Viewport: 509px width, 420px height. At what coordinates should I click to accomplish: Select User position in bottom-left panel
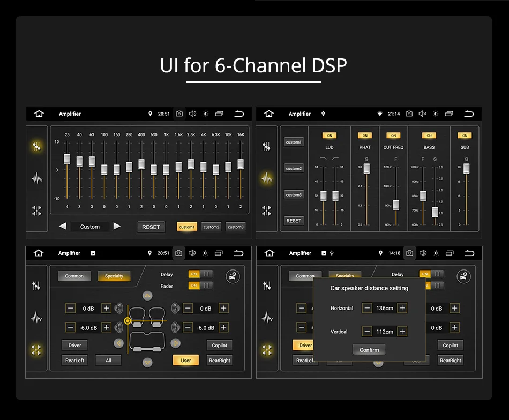point(186,361)
